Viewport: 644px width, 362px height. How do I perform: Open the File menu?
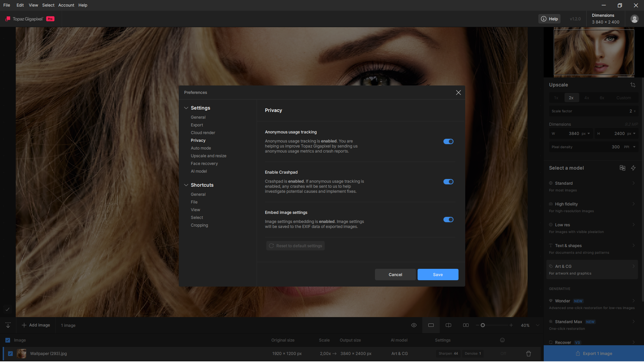[x=7, y=5]
